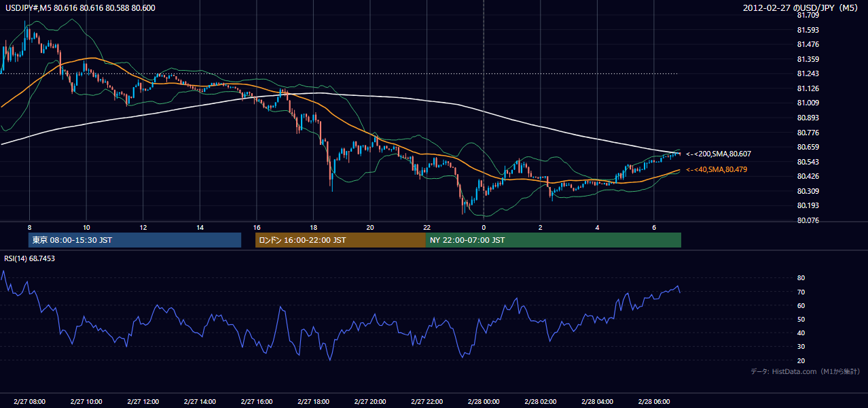
Task: Click hour tick 16 under price chart
Action: click(x=256, y=227)
